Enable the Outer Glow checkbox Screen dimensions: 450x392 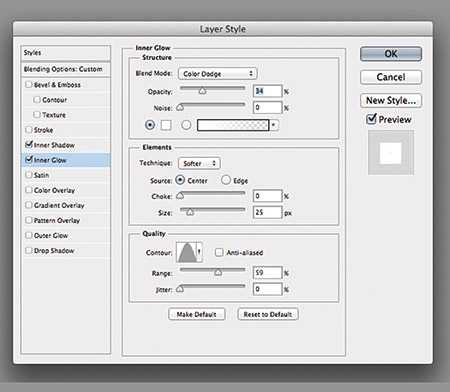pos(29,235)
